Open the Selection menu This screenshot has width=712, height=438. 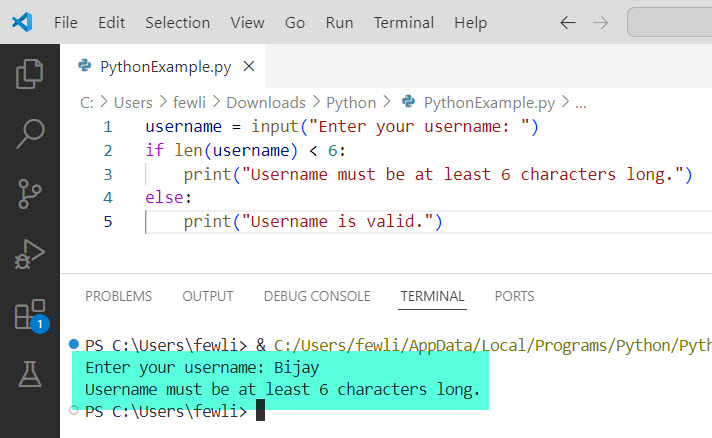click(x=178, y=22)
